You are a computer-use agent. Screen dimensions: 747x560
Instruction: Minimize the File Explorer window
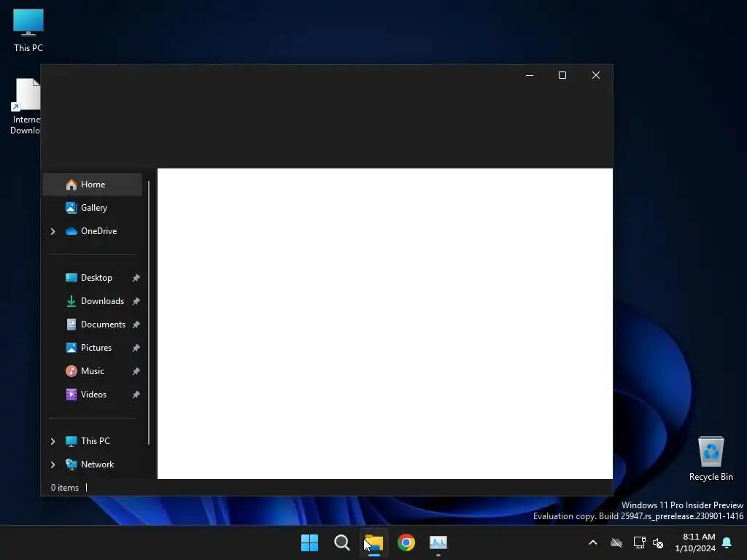530,75
